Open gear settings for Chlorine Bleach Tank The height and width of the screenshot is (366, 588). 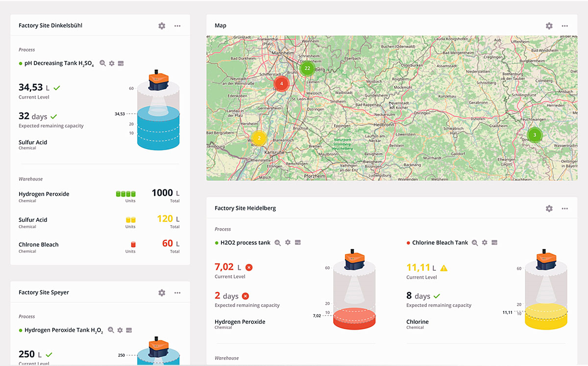click(x=485, y=243)
